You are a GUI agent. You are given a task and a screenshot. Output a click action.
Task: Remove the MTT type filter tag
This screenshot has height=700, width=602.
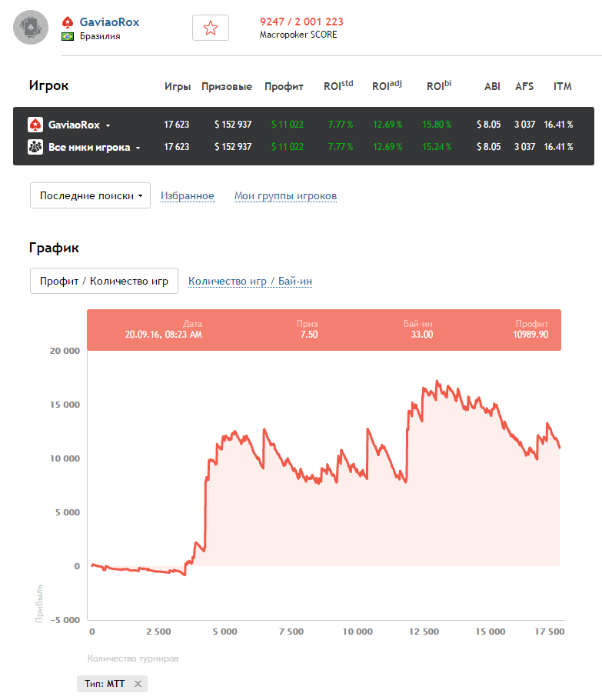[138, 684]
